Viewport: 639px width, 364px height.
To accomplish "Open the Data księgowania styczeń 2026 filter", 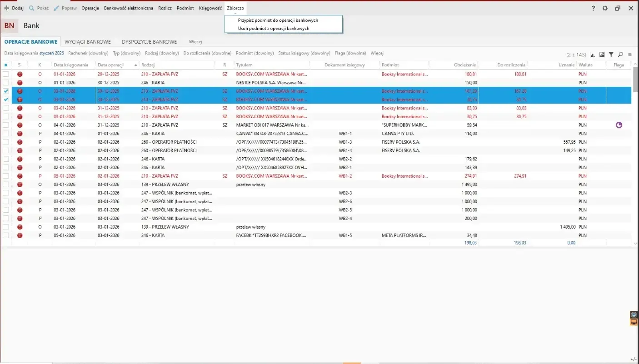I will (x=34, y=53).
